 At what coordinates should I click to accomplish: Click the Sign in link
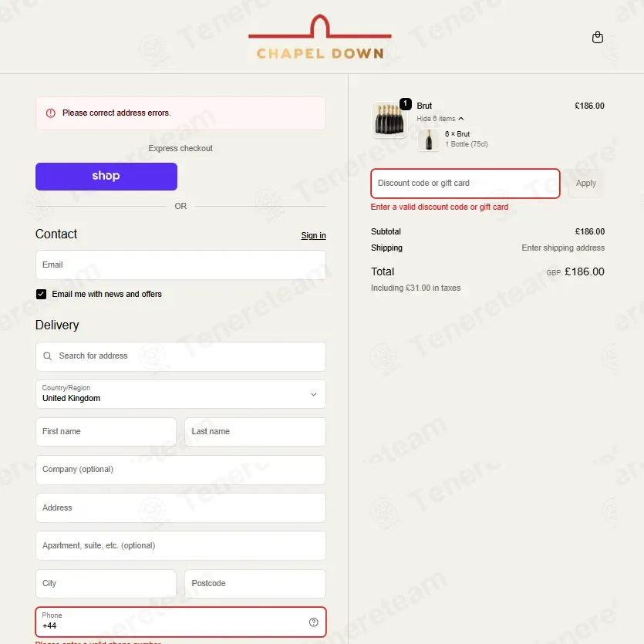point(313,235)
